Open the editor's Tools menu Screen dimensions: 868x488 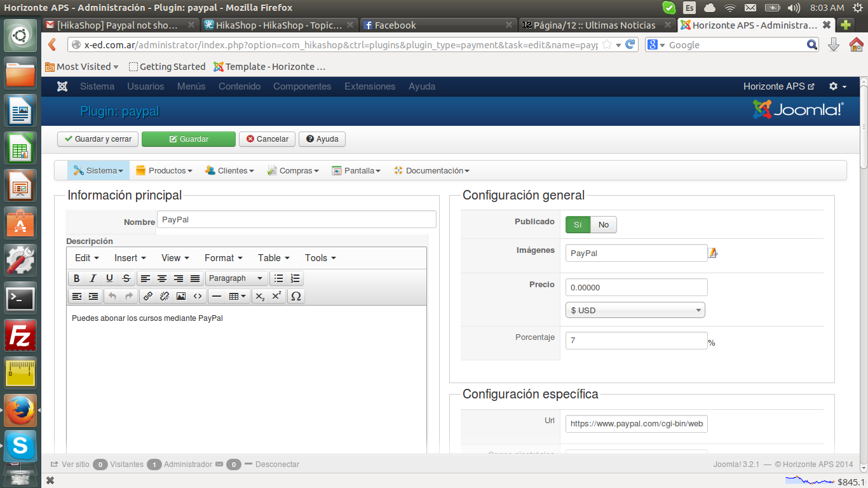320,258
